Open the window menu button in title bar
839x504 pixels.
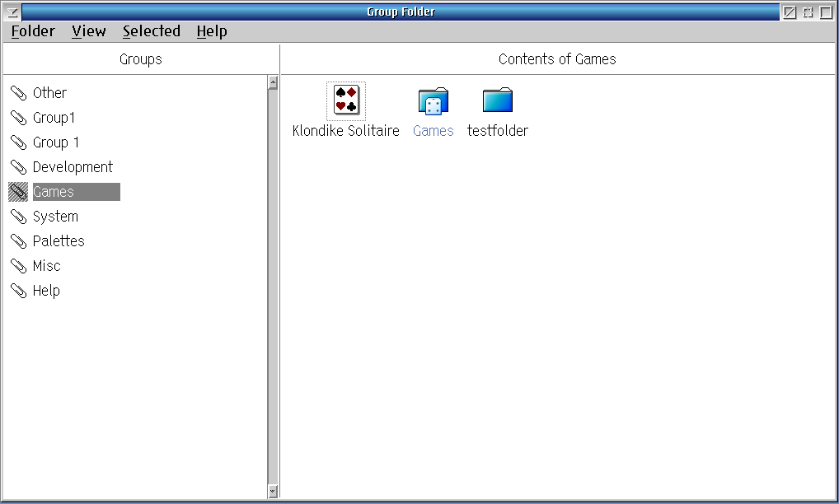pyautogui.click(x=13, y=12)
